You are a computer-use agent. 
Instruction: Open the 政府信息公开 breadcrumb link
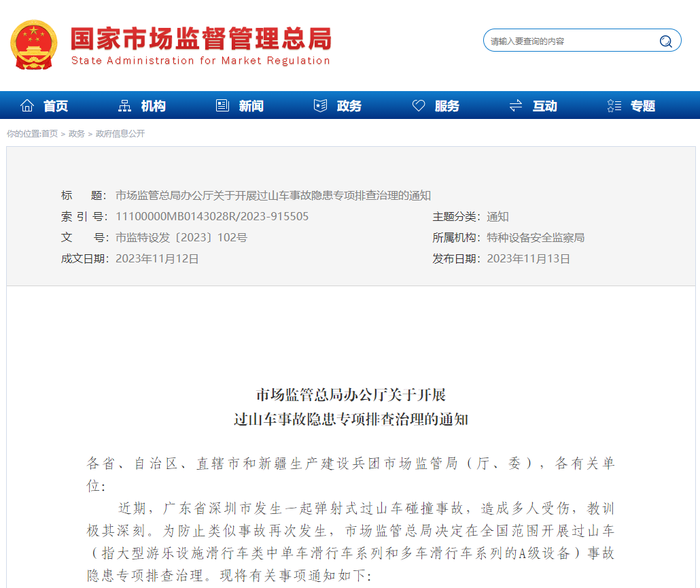(120, 134)
